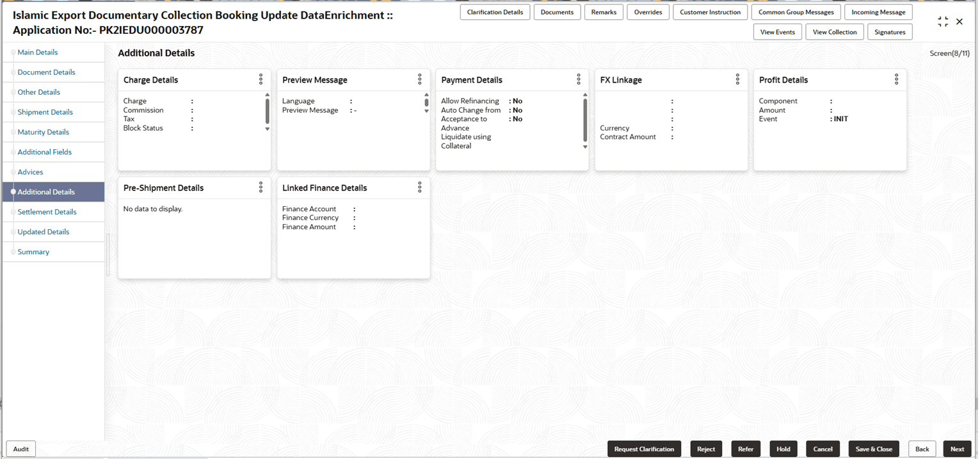Click Request Clarification at the bottom
The image size is (980, 459).
click(644, 449)
